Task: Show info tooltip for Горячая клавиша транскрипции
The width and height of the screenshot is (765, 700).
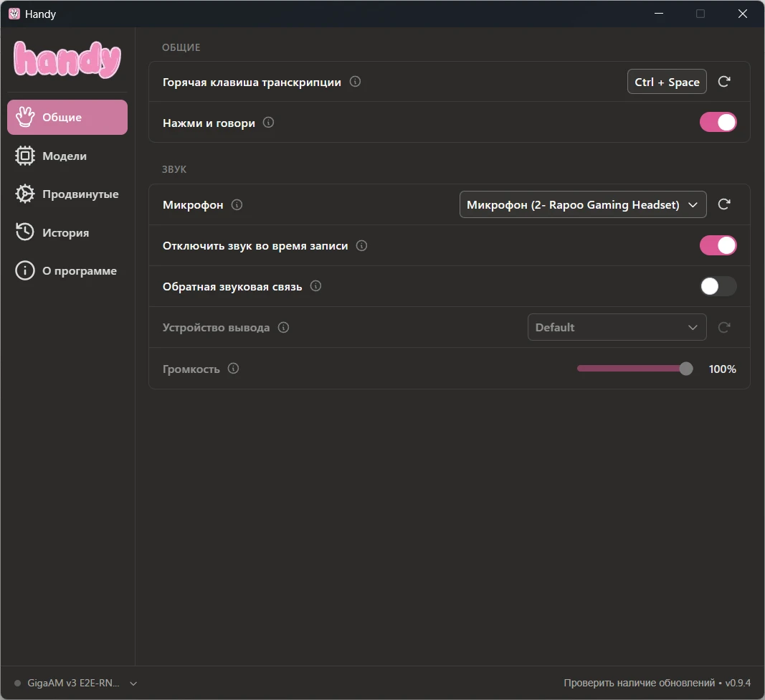Action: pos(355,82)
